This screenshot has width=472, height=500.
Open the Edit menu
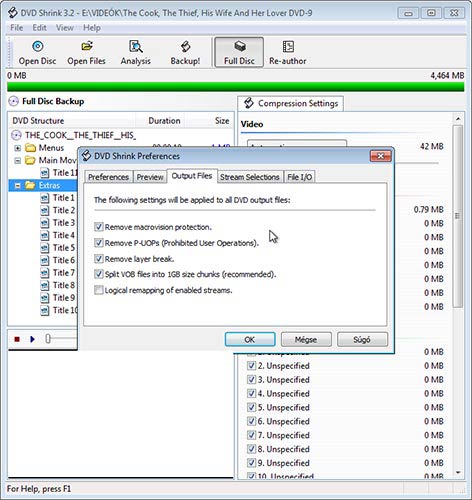click(x=39, y=28)
